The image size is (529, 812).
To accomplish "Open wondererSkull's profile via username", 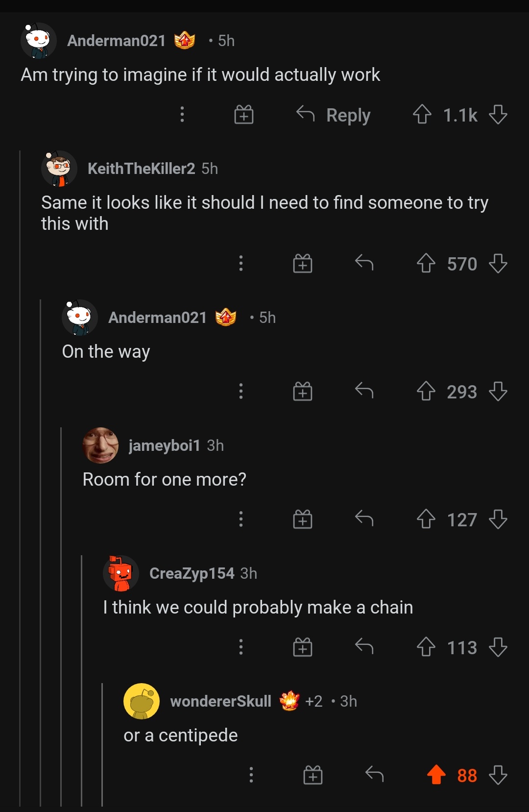I will [x=220, y=701].
